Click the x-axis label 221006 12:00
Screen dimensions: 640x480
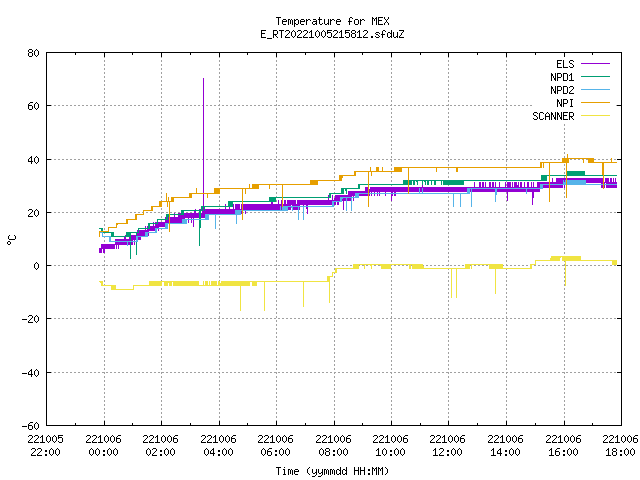click(x=448, y=446)
